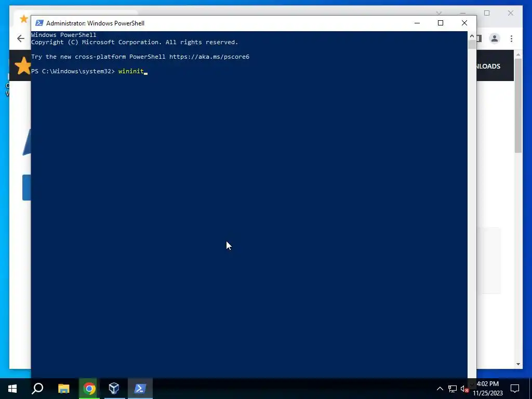Image resolution: width=532 pixels, height=399 pixels.
Task: Close the Administrator: Windows PowerShell window
Action: pos(464,23)
